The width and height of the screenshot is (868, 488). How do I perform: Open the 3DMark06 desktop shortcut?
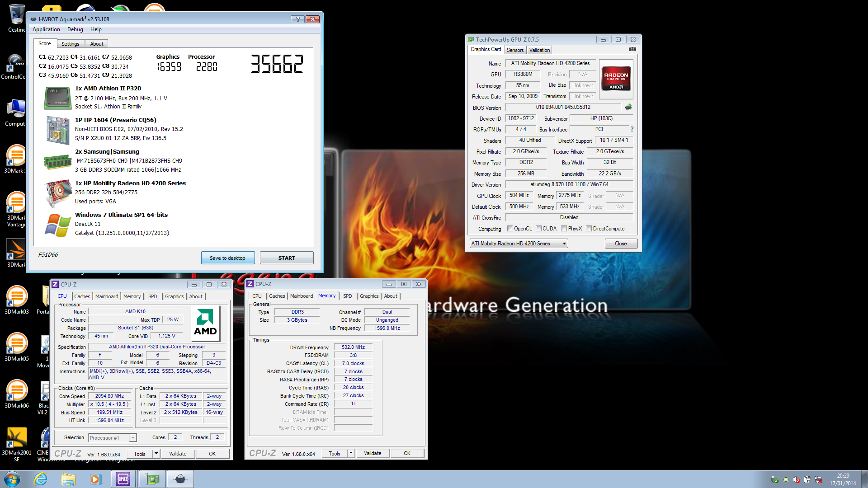coord(17,394)
